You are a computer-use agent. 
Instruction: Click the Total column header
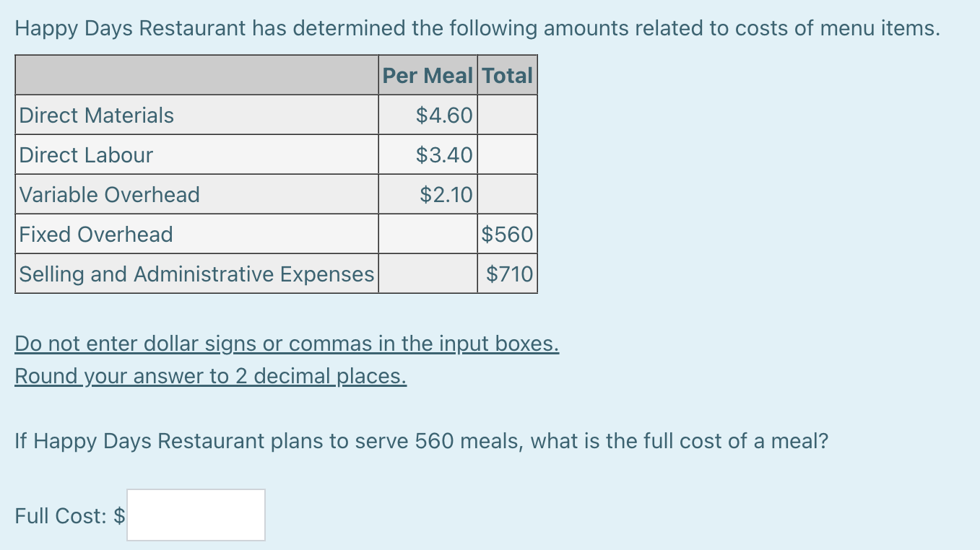(x=507, y=74)
